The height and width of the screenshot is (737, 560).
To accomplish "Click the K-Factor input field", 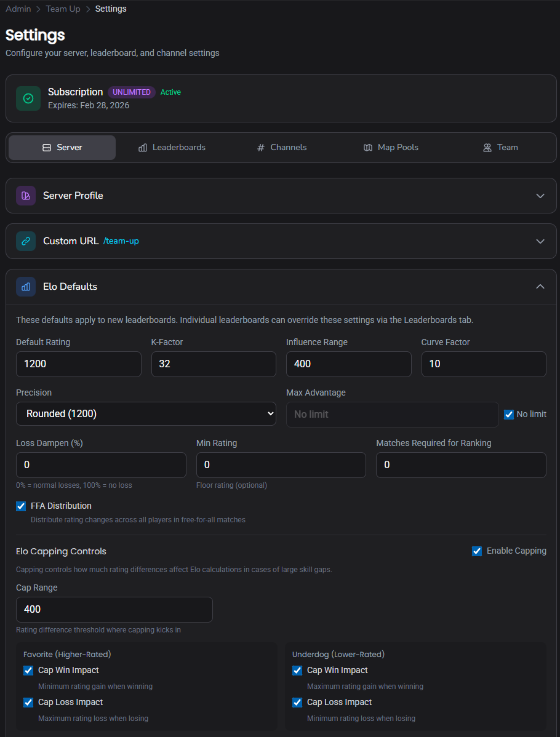I will click(x=214, y=364).
